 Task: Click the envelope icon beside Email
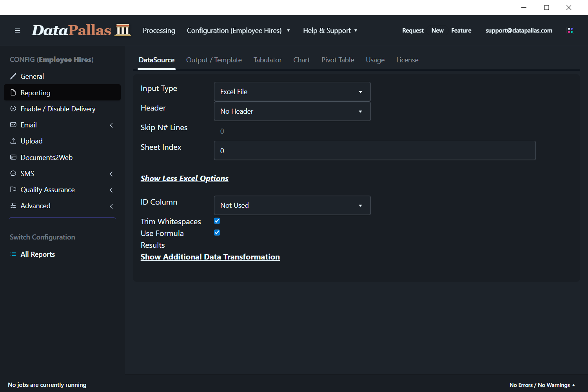coord(13,125)
